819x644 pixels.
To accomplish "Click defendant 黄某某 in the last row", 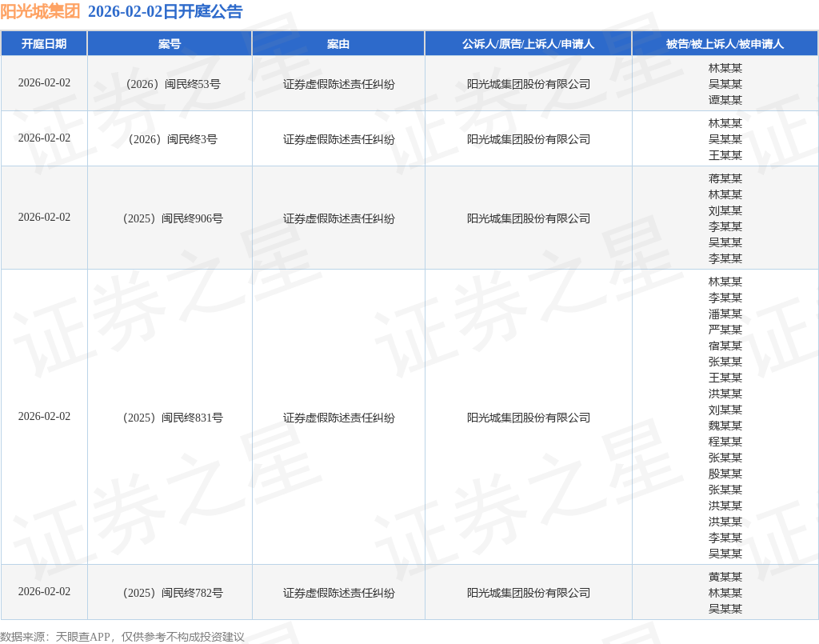I will [725, 577].
